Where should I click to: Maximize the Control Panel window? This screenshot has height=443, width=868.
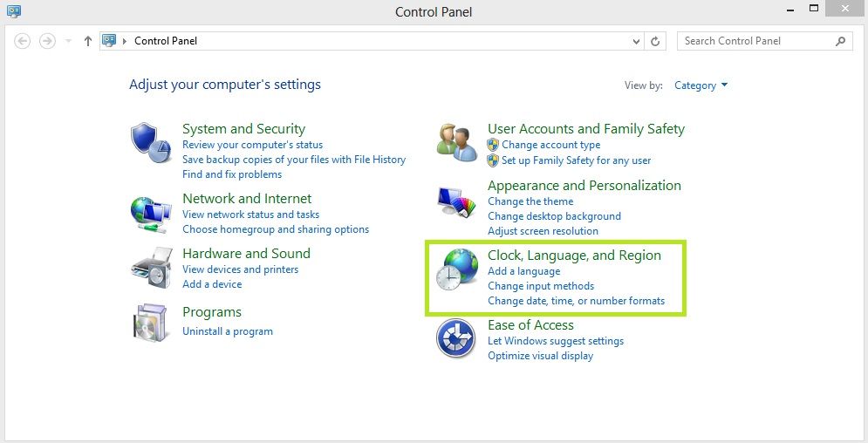(814, 9)
